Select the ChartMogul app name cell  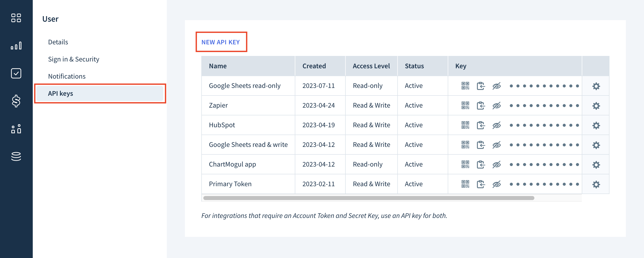[248, 164]
